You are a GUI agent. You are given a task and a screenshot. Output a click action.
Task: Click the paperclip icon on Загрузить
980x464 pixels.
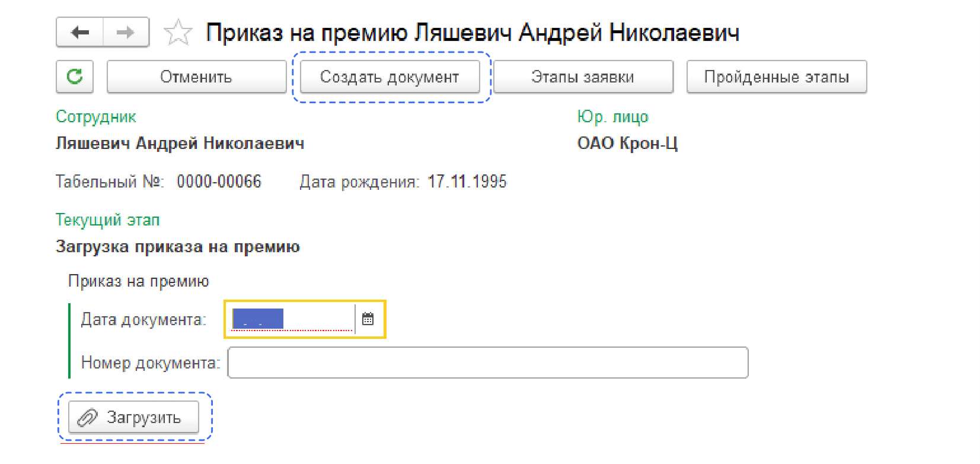click(88, 418)
